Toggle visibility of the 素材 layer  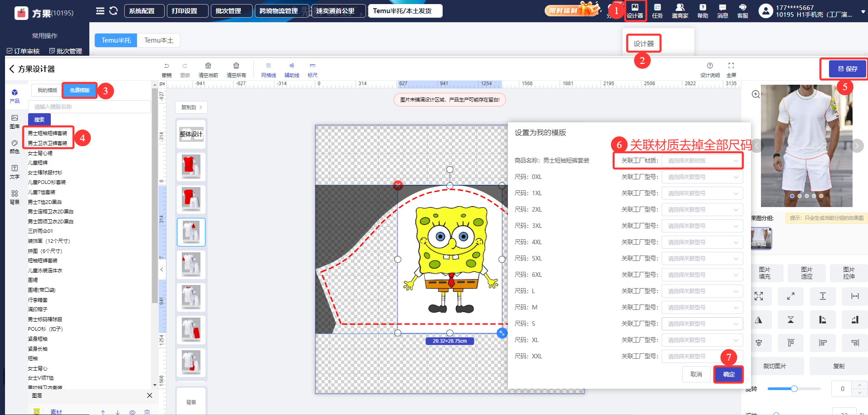click(132, 412)
